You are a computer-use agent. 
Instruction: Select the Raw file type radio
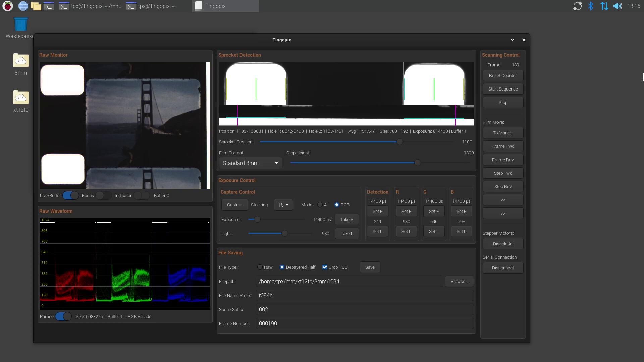pyautogui.click(x=260, y=267)
